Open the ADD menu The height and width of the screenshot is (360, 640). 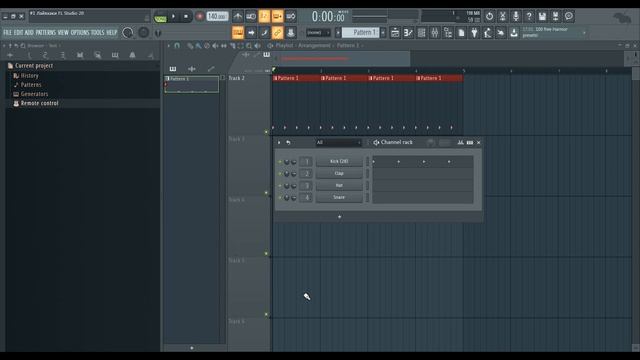(x=29, y=33)
